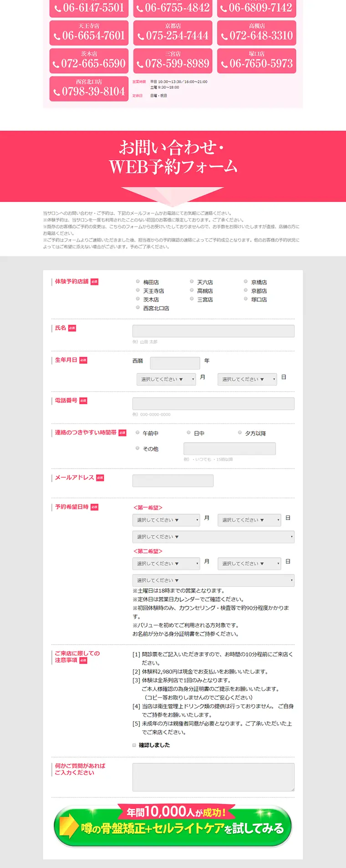The width and height of the screenshot is (346, 868).
Task: Call 塚口店 at 06-7650-5973
Action: 256,61
